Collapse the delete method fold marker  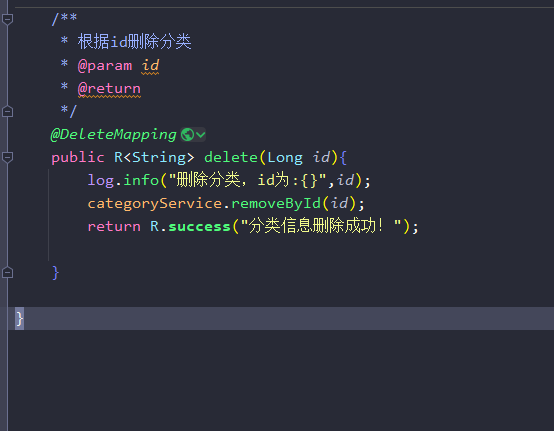[7, 157]
